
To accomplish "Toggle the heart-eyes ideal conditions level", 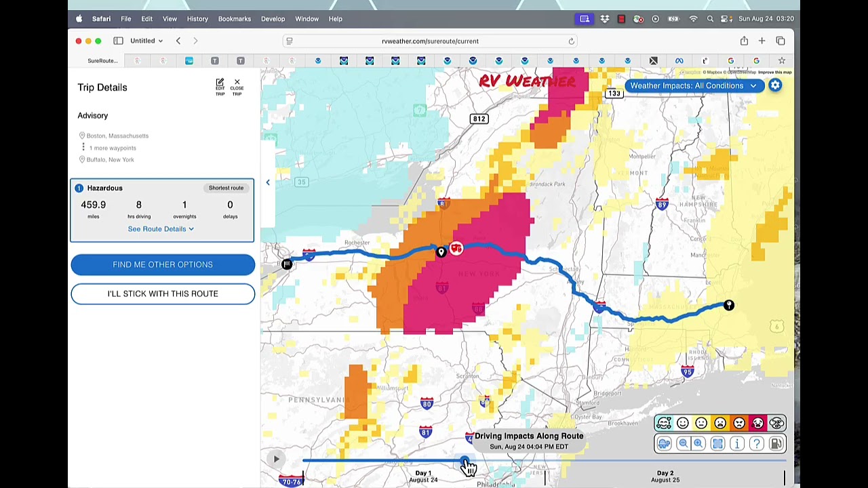I will click(x=664, y=424).
